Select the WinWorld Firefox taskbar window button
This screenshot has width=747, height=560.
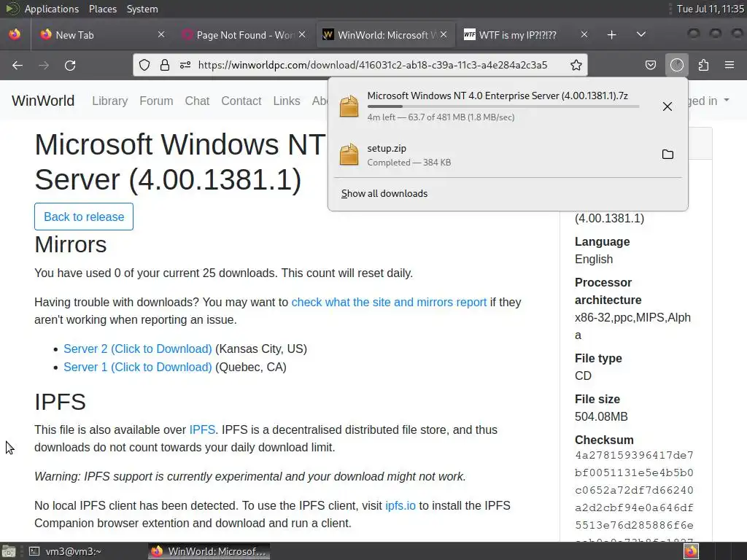coord(209,551)
